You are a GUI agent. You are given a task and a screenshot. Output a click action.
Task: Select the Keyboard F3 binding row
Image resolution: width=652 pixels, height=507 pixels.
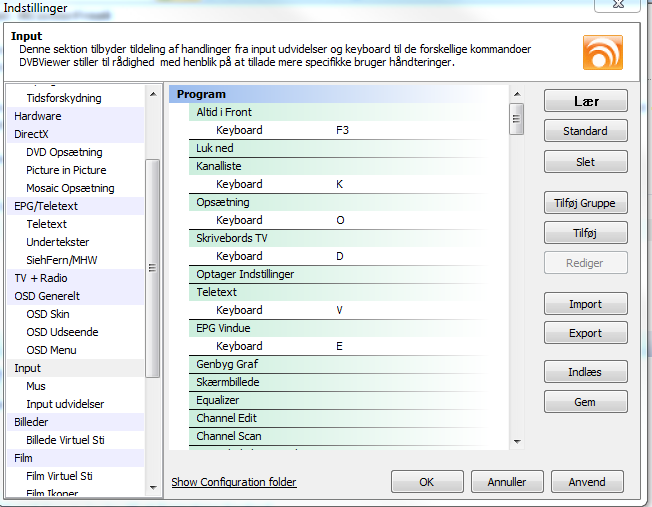348,130
